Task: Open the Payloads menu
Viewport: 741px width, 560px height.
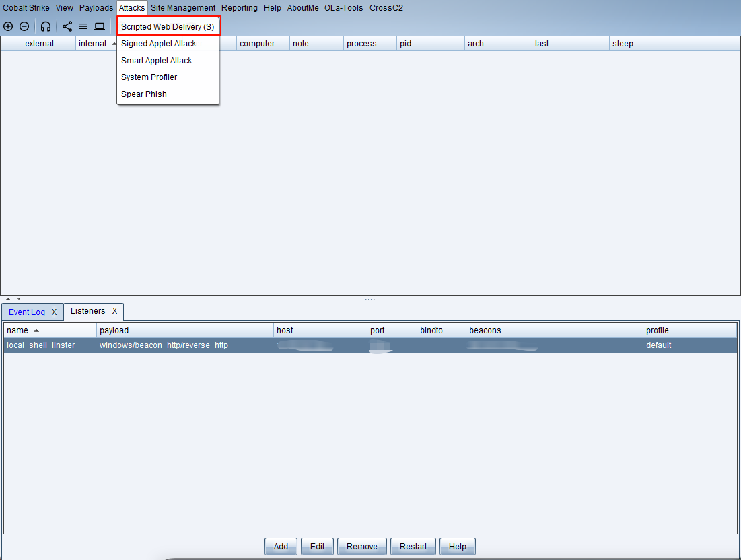Action: click(96, 8)
